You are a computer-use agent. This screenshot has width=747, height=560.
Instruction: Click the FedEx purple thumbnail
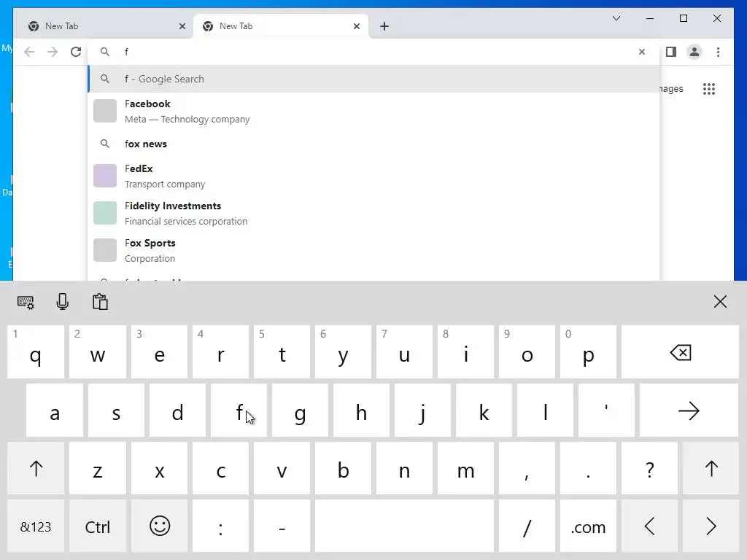(105, 176)
